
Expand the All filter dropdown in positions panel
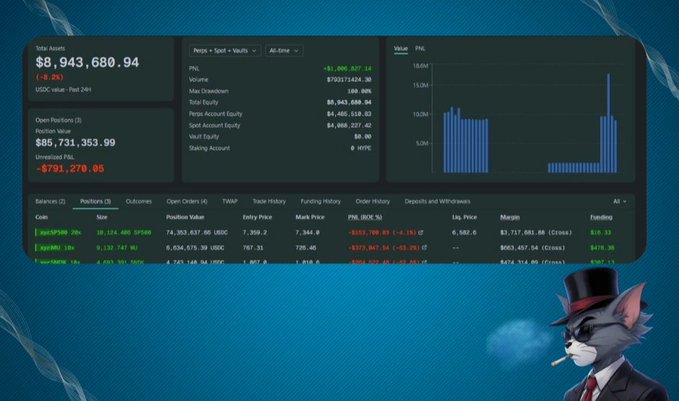point(619,201)
